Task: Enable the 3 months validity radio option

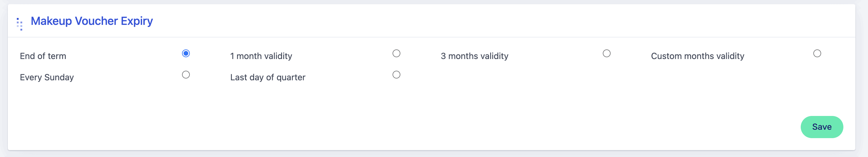Action: (606, 53)
